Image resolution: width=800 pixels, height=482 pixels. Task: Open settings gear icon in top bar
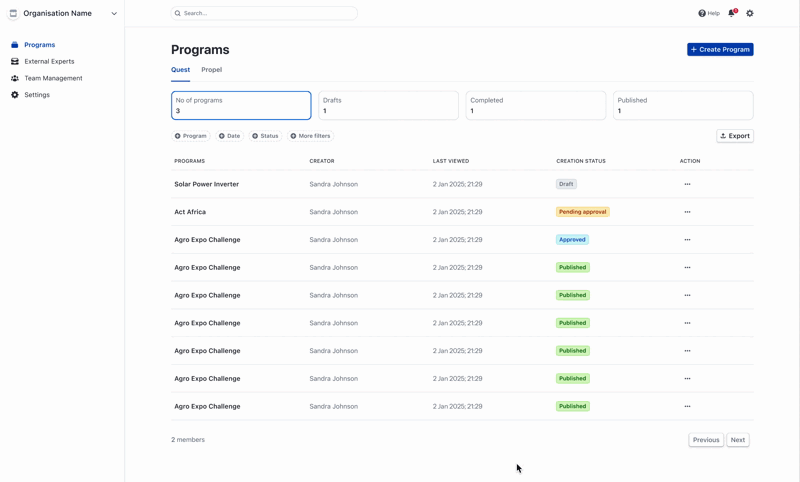pyautogui.click(x=750, y=13)
